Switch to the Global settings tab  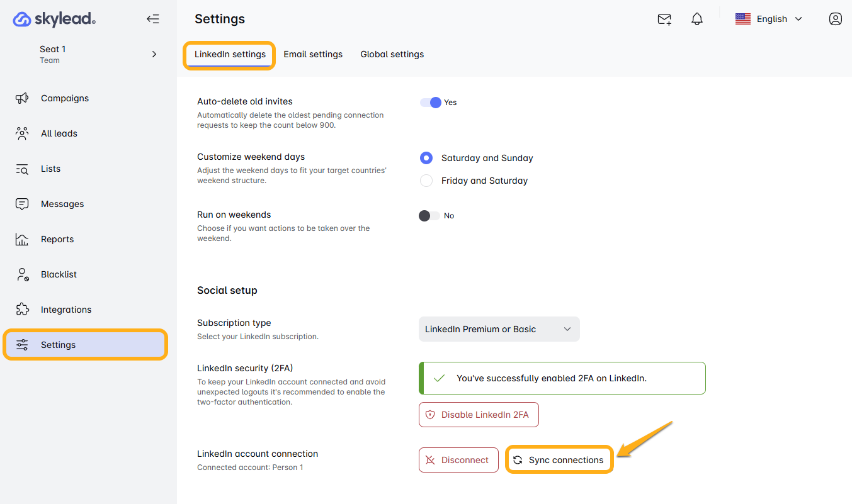392,54
